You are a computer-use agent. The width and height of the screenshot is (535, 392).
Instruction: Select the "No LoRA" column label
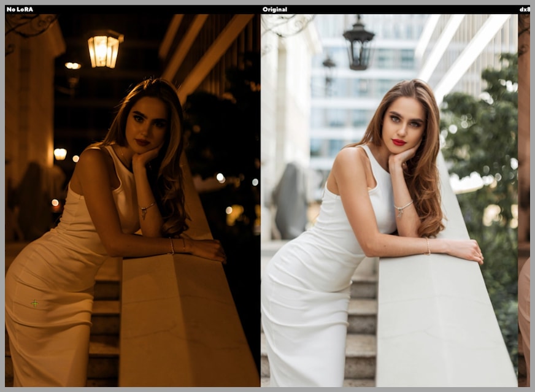pos(20,9)
